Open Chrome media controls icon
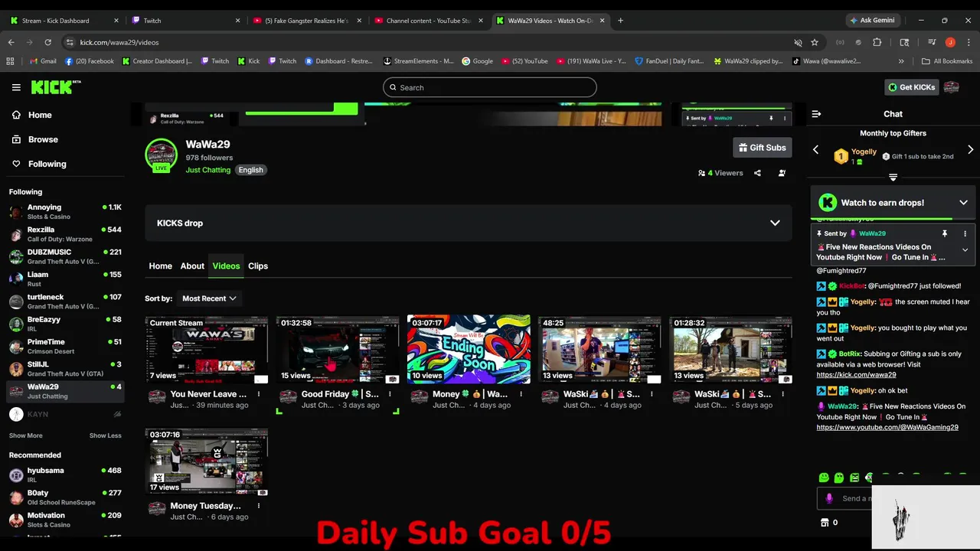 (x=932, y=42)
